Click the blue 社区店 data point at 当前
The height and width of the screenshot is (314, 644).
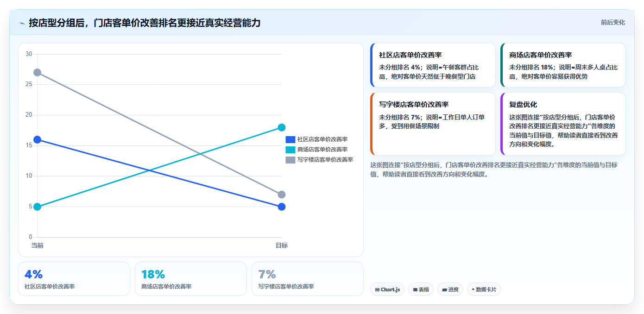point(37,139)
